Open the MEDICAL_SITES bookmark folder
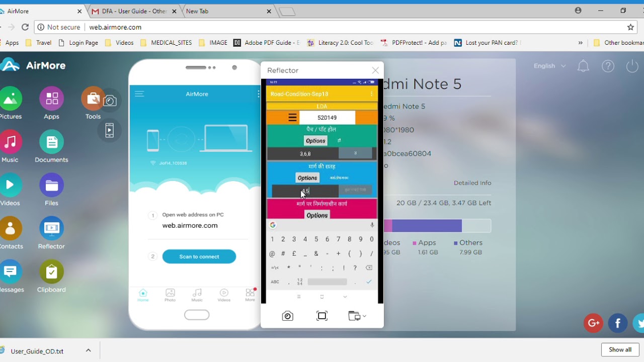This screenshot has height=362, width=644. coord(166,43)
